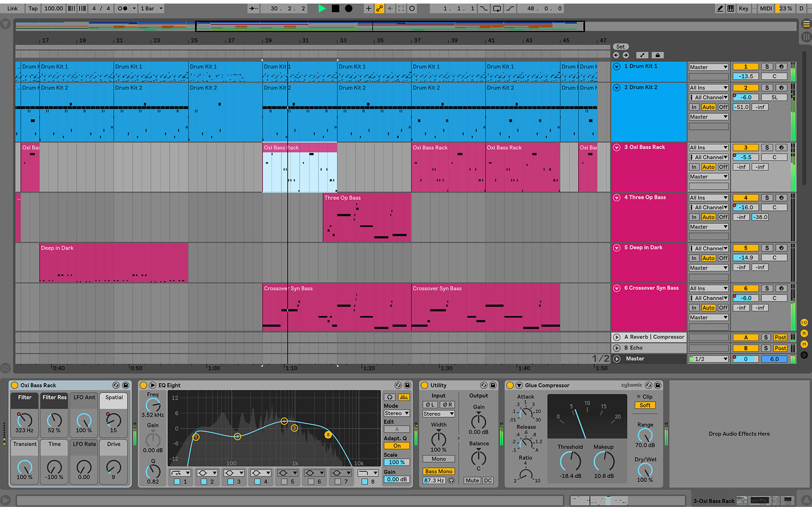Click the Previous Locator arrow
The height and width of the screenshot is (511, 812).
pos(616,55)
